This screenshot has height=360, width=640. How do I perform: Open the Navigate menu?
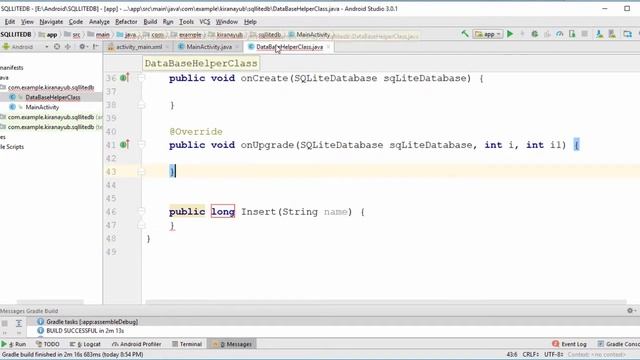tap(51, 22)
